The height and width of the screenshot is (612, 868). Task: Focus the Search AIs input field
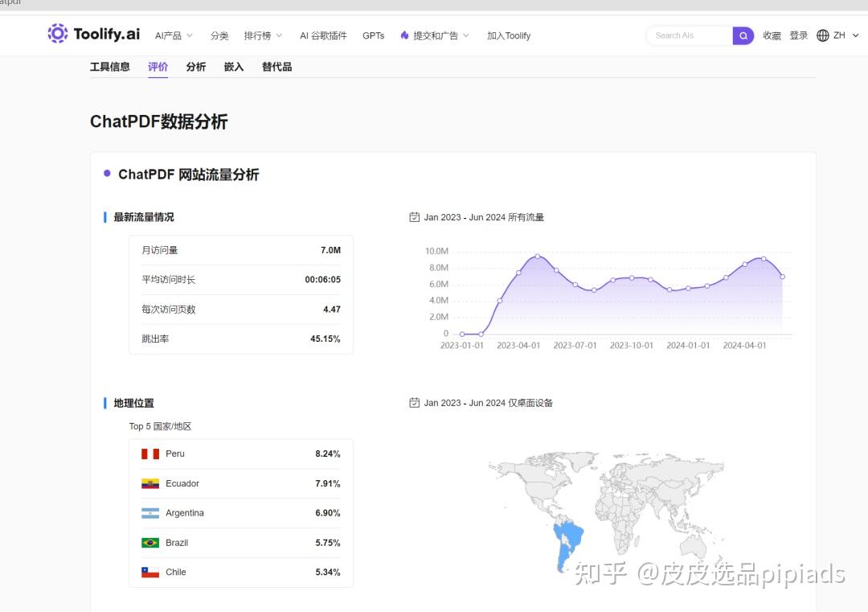pos(690,35)
